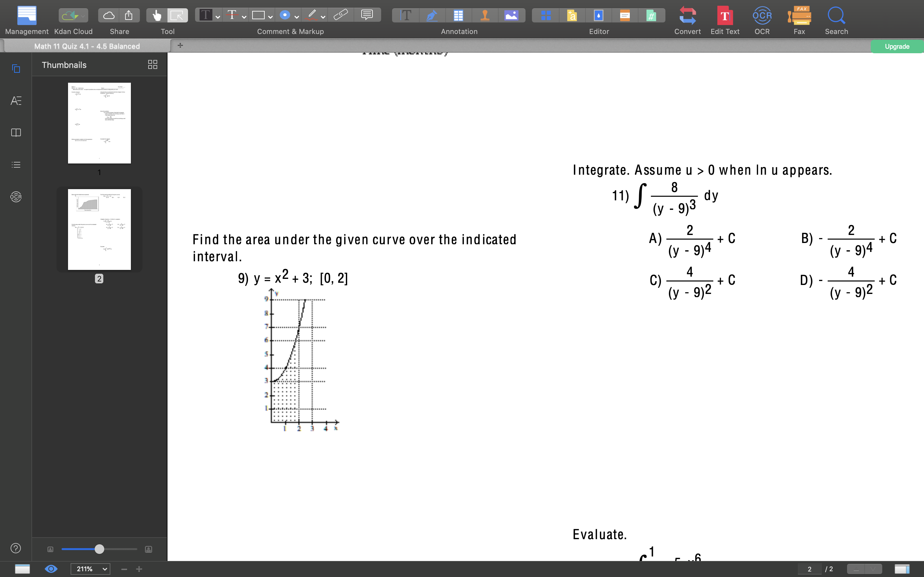The width and height of the screenshot is (924, 577).
Task: Click the Fax icon
Action: click(799, 16)
